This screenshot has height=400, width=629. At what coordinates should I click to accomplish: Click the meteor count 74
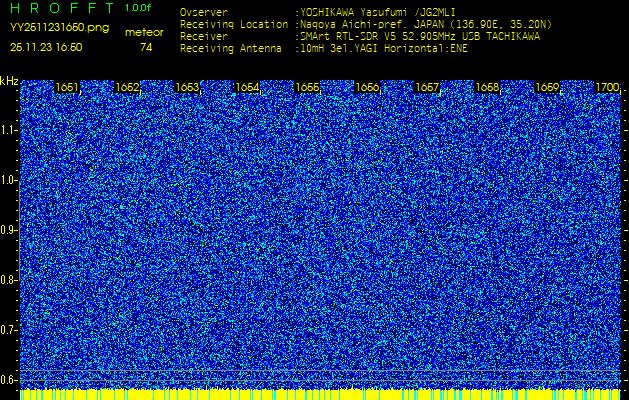[x=146, y=47]
